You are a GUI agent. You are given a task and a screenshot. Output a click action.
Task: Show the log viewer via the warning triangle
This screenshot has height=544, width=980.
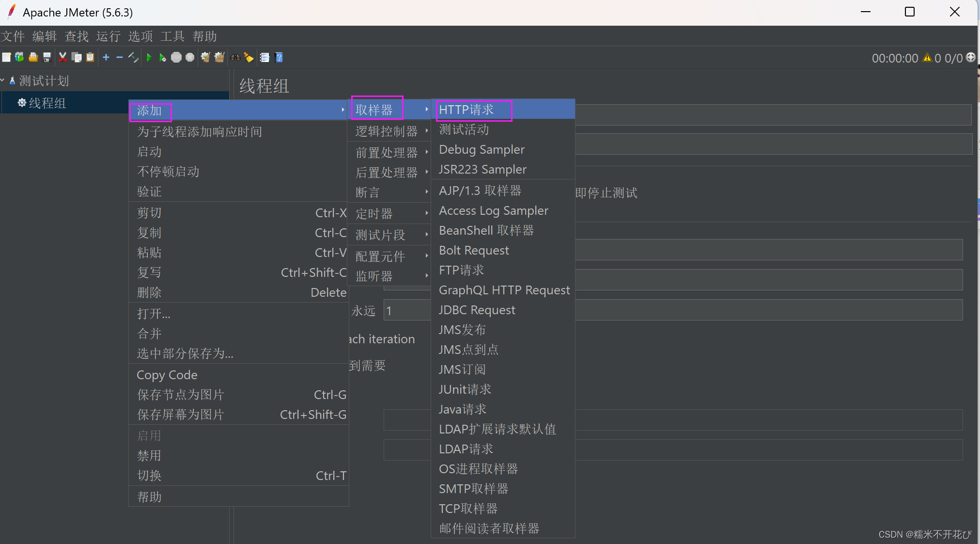[x=927, y=58]
